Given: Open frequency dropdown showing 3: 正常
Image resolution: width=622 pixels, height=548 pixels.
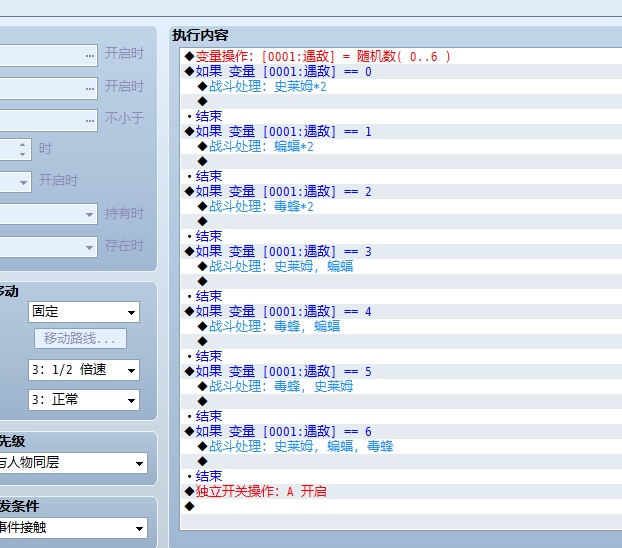Looking at the screenshot, I should [84, 400].
